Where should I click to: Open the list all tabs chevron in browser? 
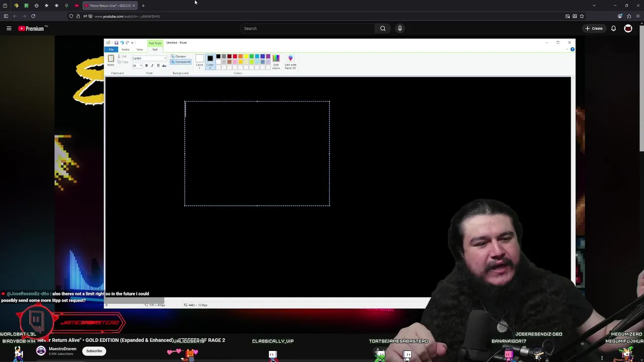[594, 6]
